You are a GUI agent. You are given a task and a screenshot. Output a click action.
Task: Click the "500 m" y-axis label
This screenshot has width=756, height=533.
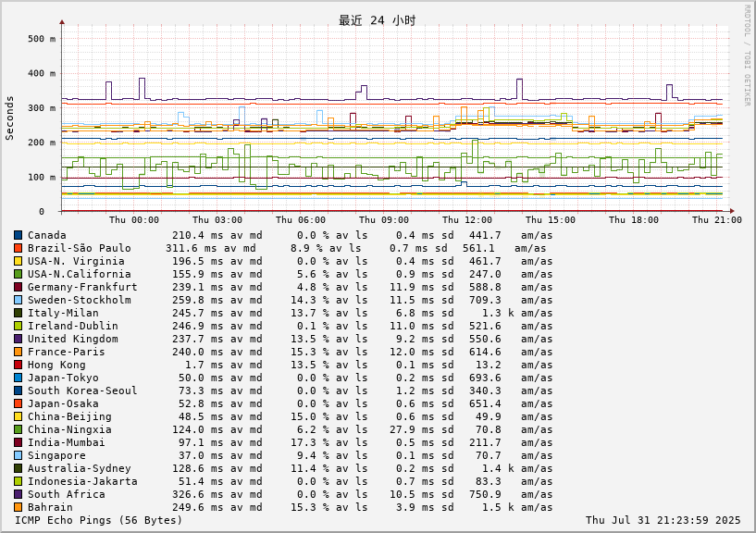click(42, 39)
